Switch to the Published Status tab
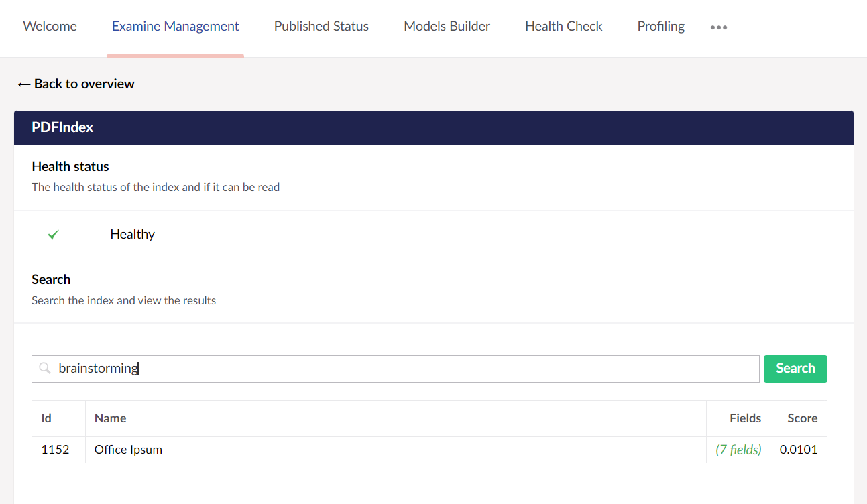 [x=321, y=27]
